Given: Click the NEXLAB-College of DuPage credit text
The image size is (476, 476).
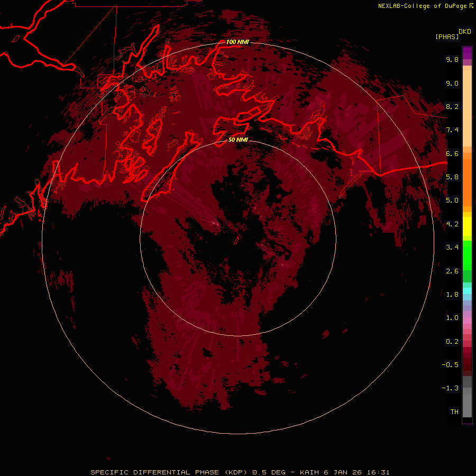Looking at the screenshot, I should pyautogui.click(x=422, y=6).
